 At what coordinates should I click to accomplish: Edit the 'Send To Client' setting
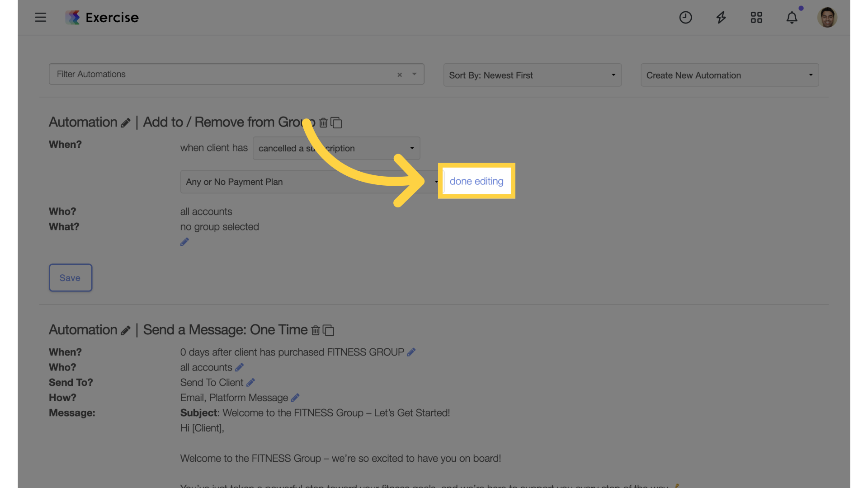[x=250, y=383]
